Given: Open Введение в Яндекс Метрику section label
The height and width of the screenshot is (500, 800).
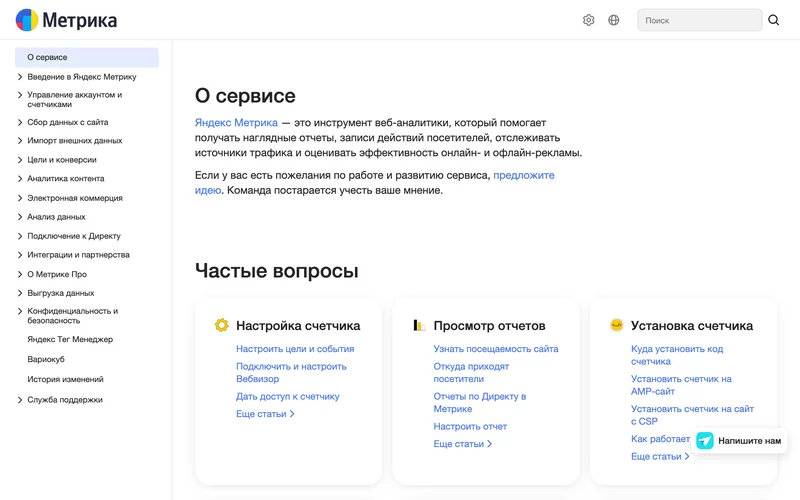Looking at the screenshot, I should (x=82, y=77).
